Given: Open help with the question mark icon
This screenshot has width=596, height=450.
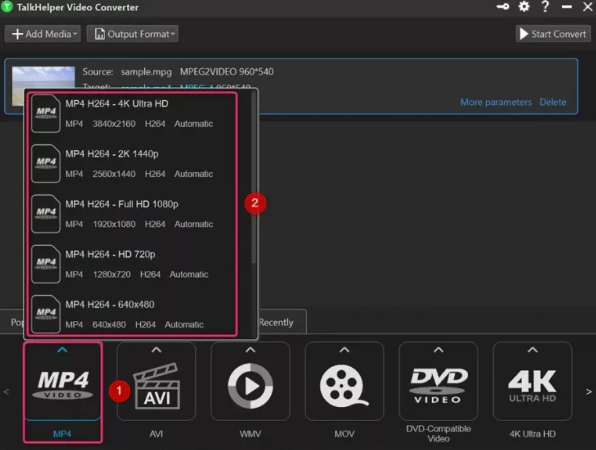Looking at the screenshot, I should [x=545, y=6].
